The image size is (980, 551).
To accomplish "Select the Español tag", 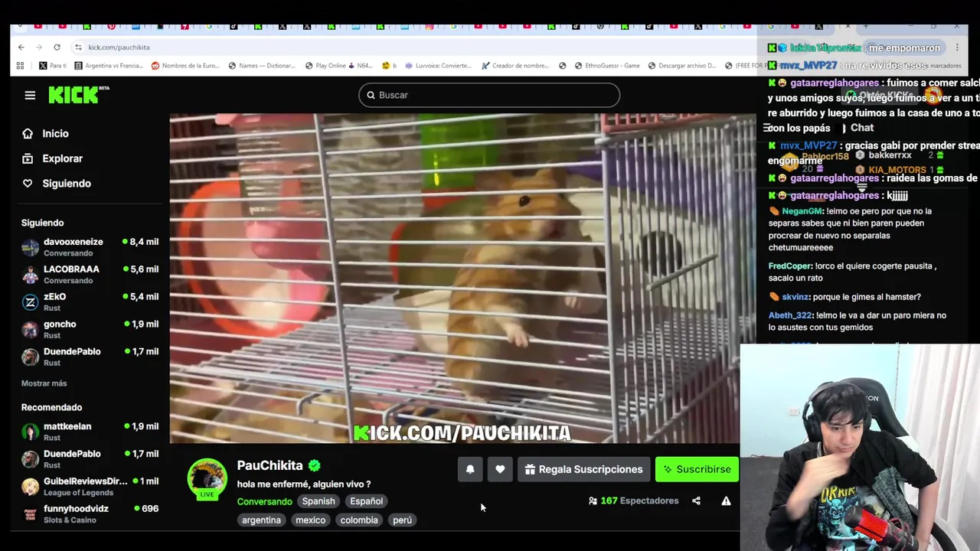I will point(366,501).
